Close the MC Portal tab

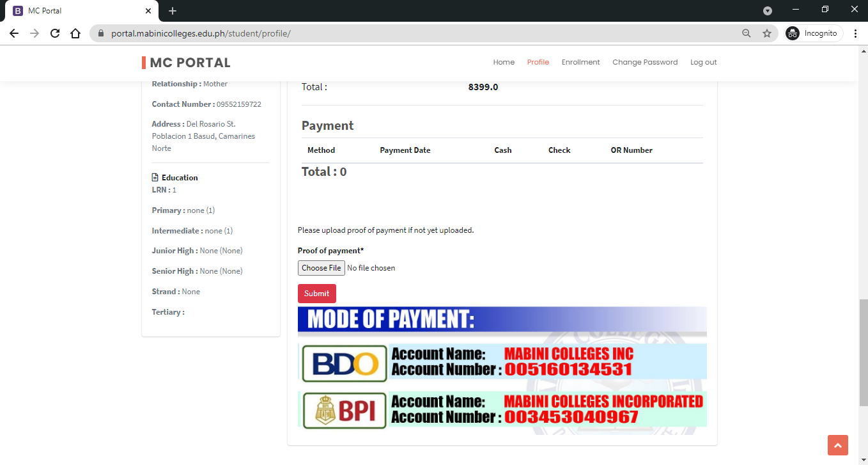click(148, 11)
